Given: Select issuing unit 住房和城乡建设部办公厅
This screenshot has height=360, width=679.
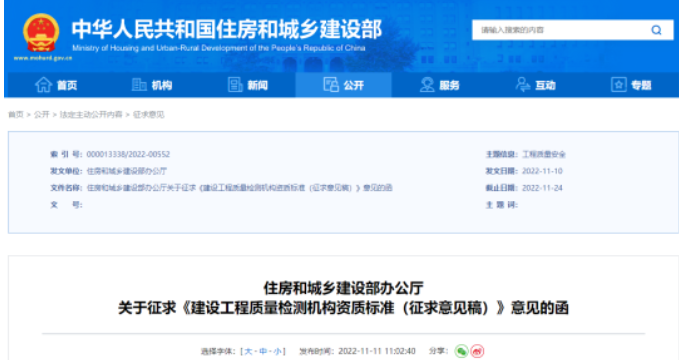Looking at the screenshot, I should (x=126, y=171).
